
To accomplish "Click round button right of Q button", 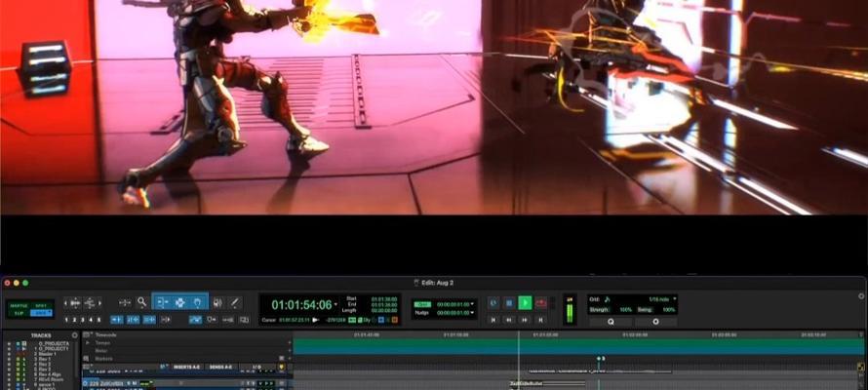I will click(x=656, y=322).
